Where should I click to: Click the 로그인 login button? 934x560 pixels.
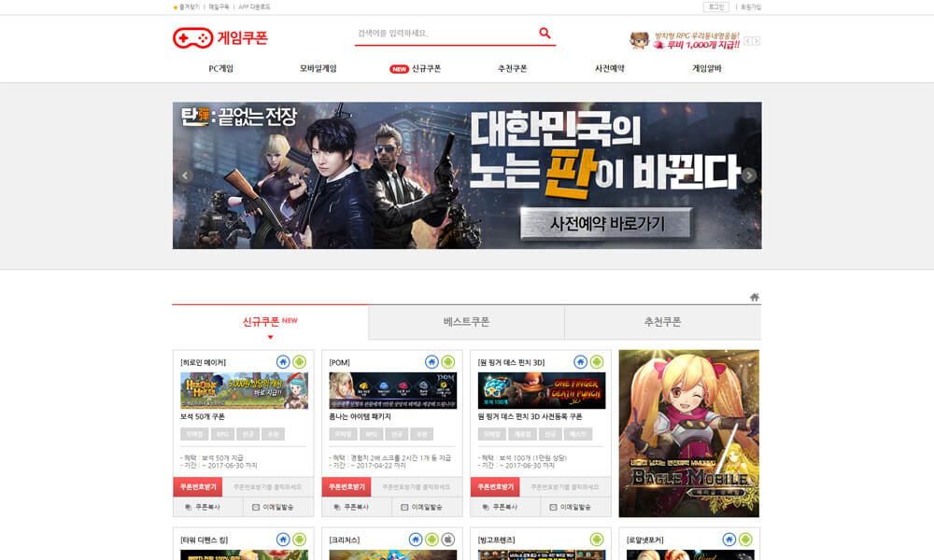tap(716, 7)
